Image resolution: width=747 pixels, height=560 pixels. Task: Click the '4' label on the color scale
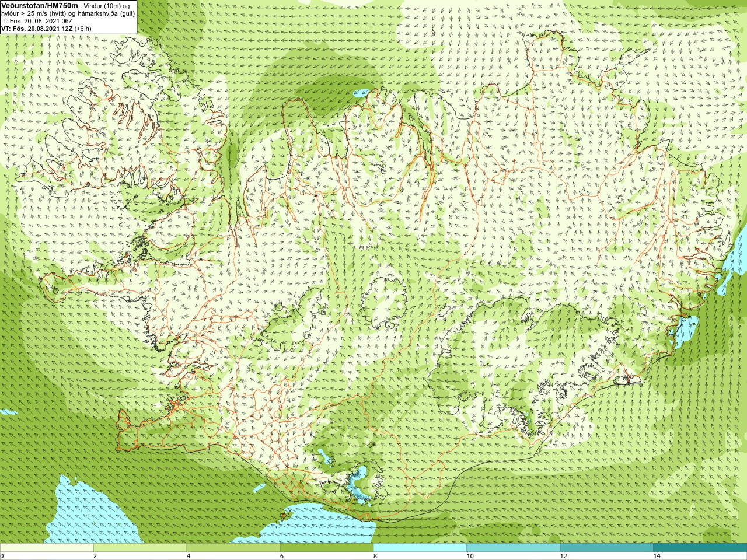click(189, 556)
